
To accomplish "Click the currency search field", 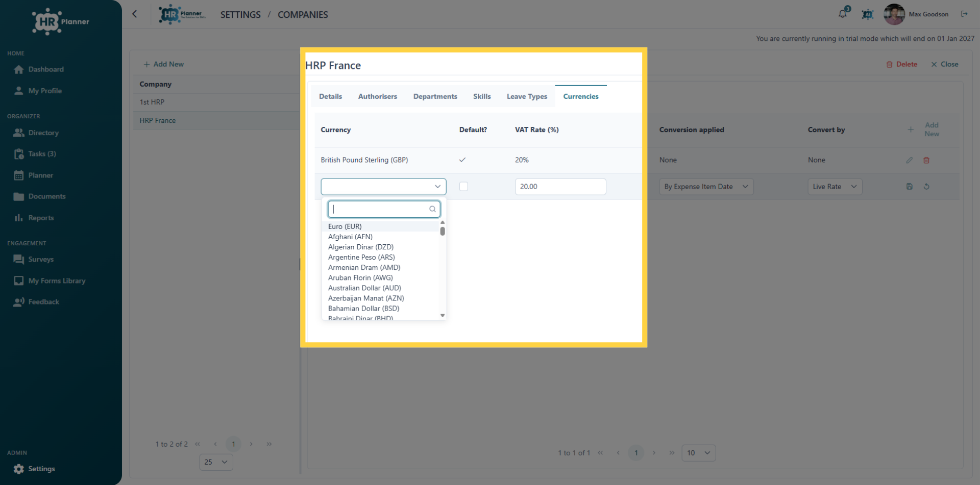I will (384, 209).
